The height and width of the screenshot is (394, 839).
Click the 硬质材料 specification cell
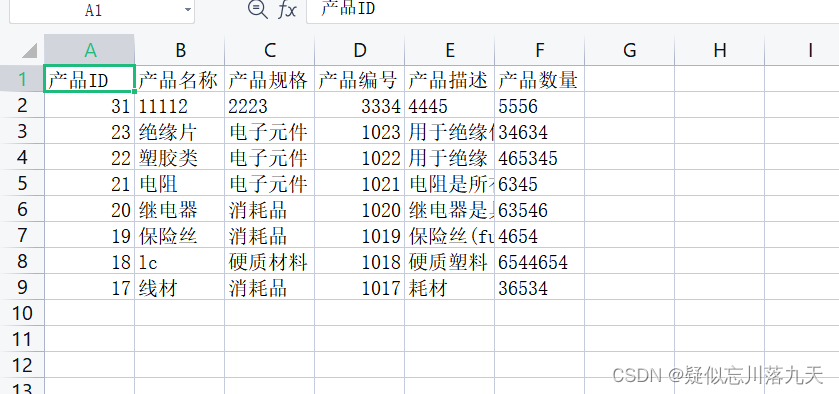[270, 261]
